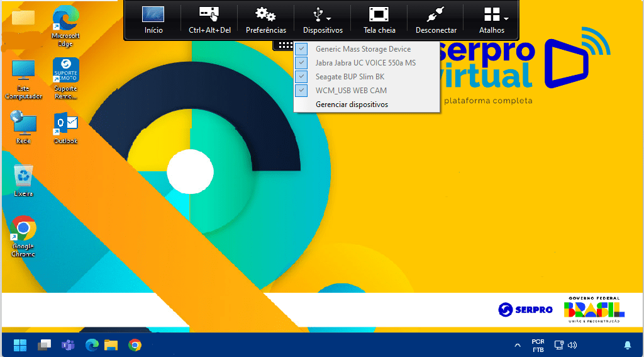Select the Outlook desktop shortcut

click(x=65, y=128)
